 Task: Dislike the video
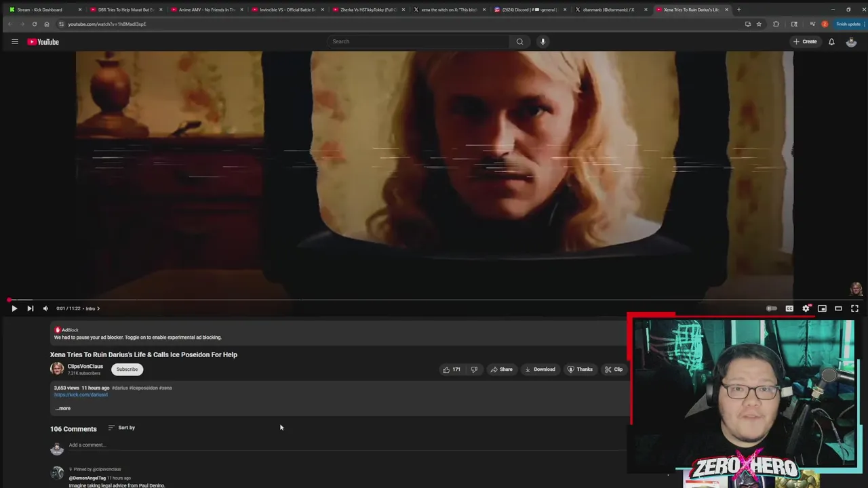click(474, 369)
